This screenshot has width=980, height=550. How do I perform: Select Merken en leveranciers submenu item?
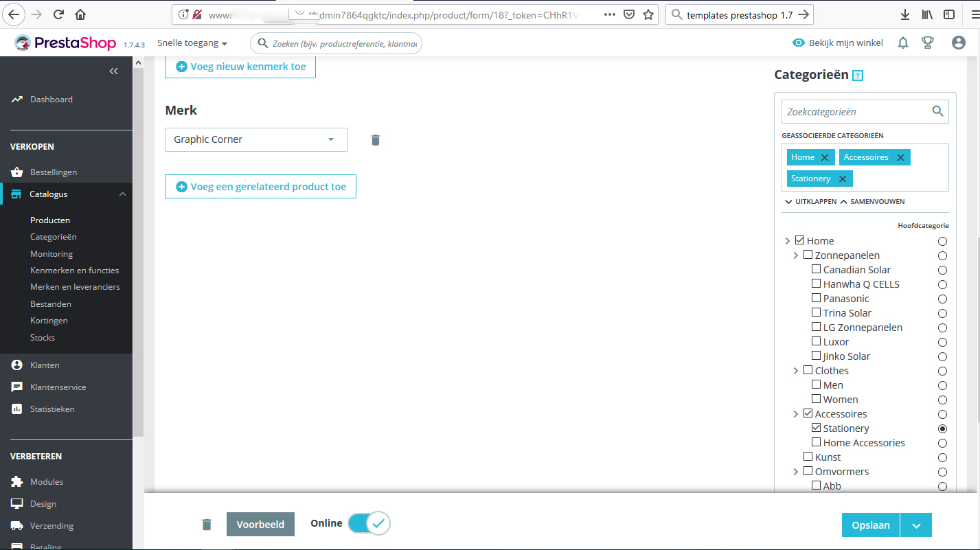75,287
